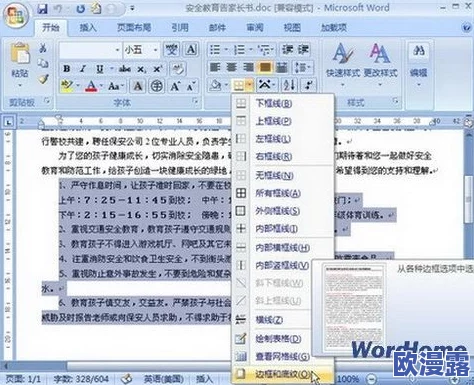
Task: Open Change Styles (更改样式) menu
Action: tap(380, 65)
